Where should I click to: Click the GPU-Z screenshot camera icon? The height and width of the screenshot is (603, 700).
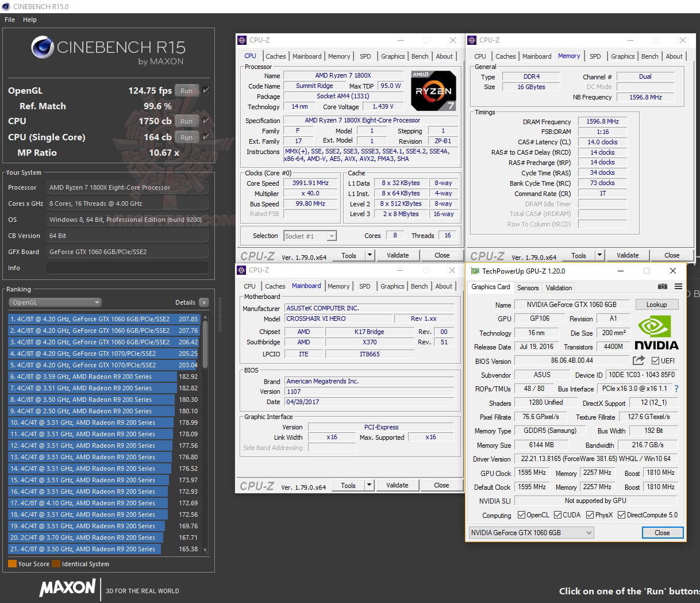tap(663, 286)
